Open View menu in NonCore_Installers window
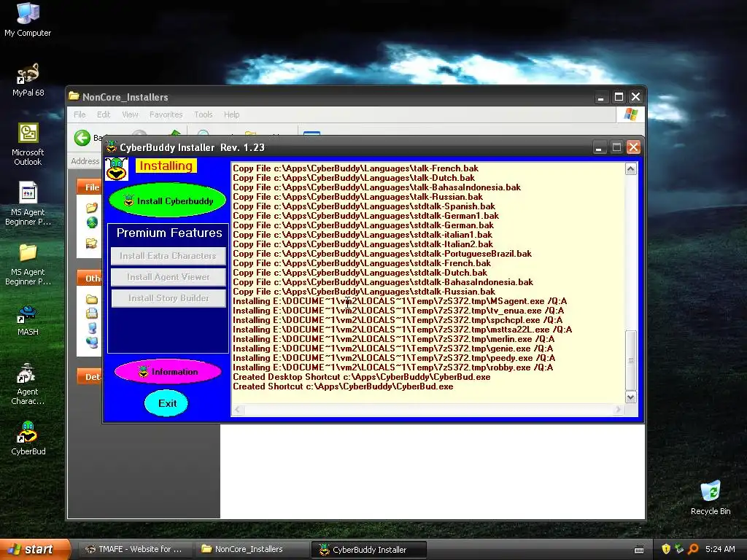The height and width of the screenshot is (560, 747). tap(130, 114)
